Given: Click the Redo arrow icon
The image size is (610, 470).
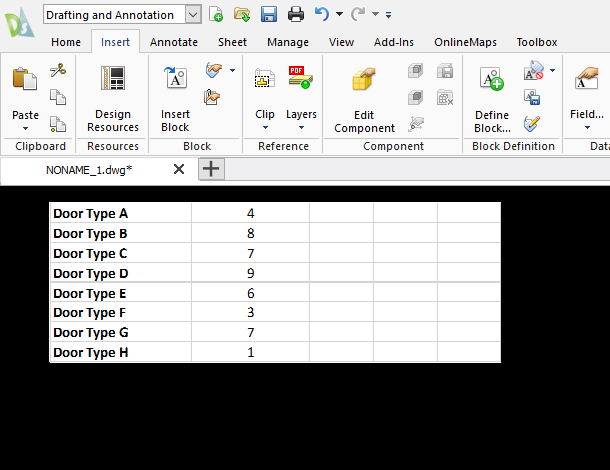Looking at the screenshot, I should (x=358, y=14).
